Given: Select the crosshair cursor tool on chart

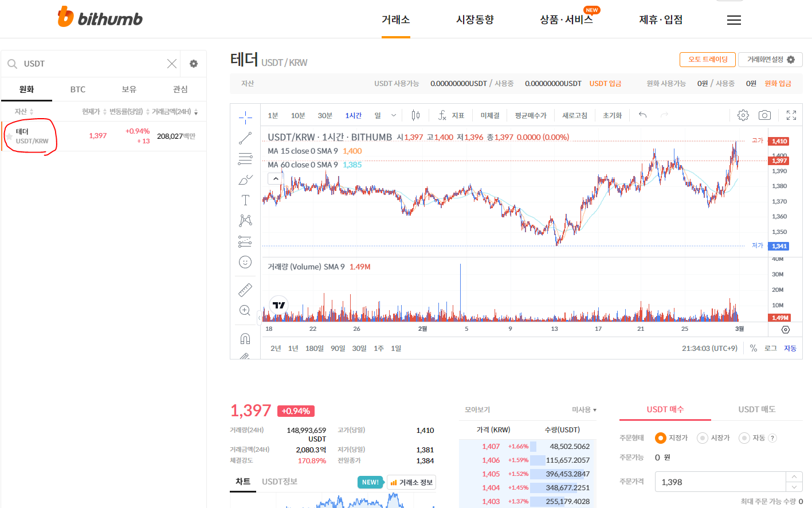Looking at the screenshot, I should pos(245,118).
